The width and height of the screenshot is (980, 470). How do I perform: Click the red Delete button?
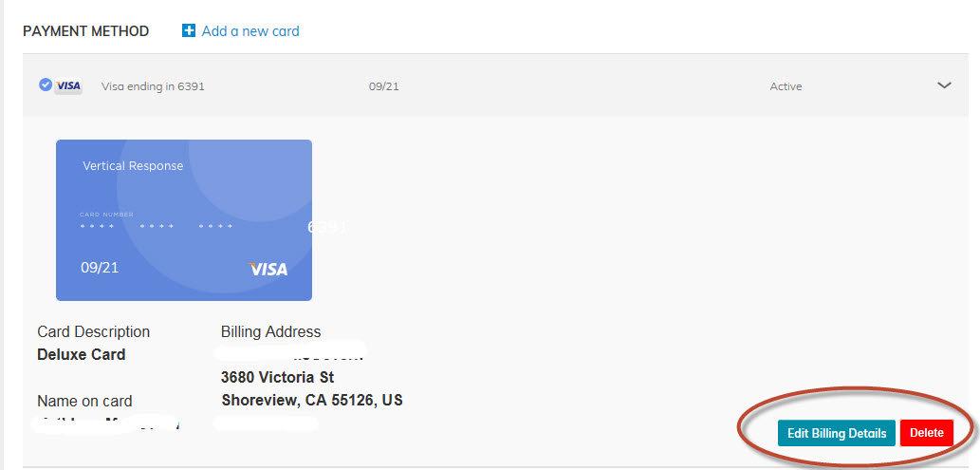926,433
